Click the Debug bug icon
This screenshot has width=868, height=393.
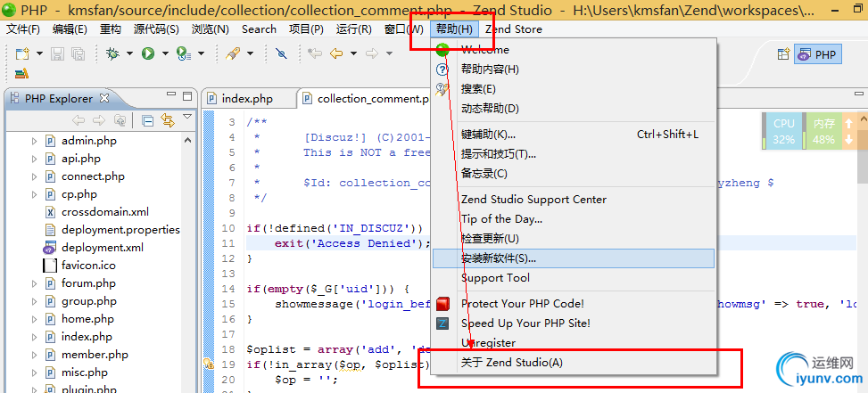[x=113, y=53]
